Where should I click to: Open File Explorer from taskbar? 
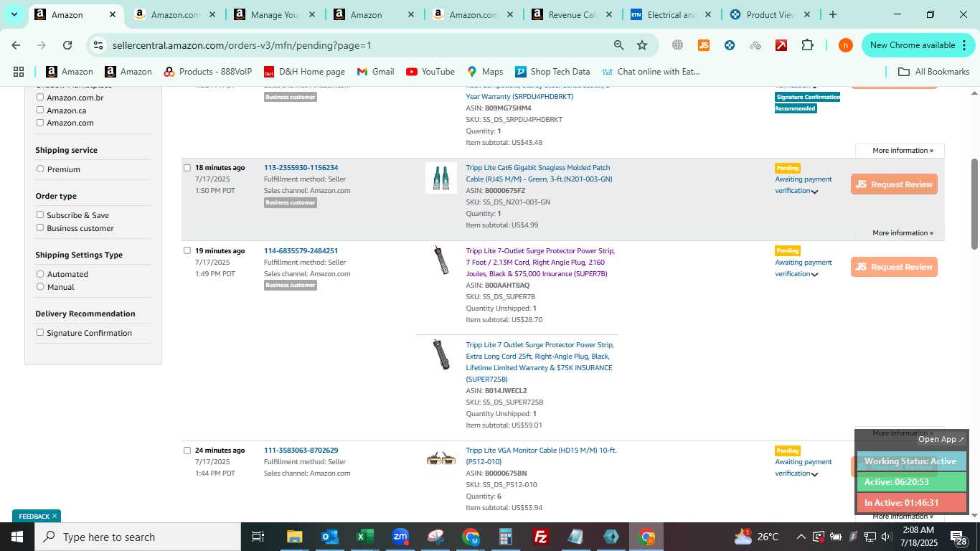(x=294, y=537)
